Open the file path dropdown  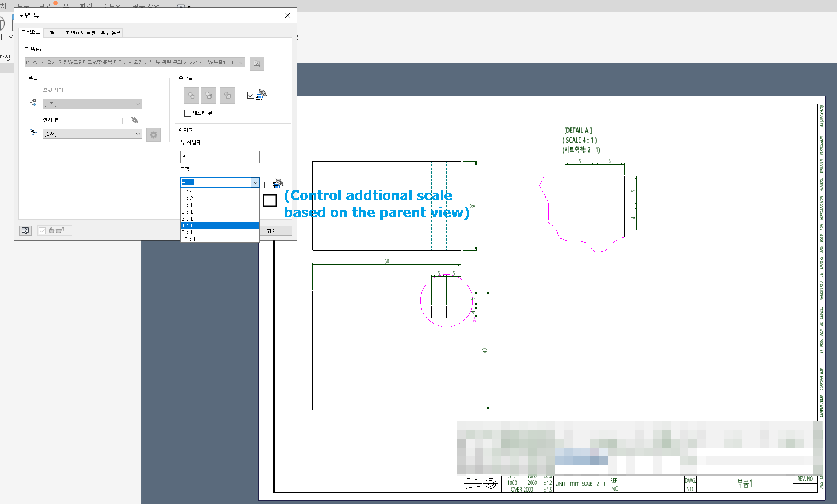(241, 62)
